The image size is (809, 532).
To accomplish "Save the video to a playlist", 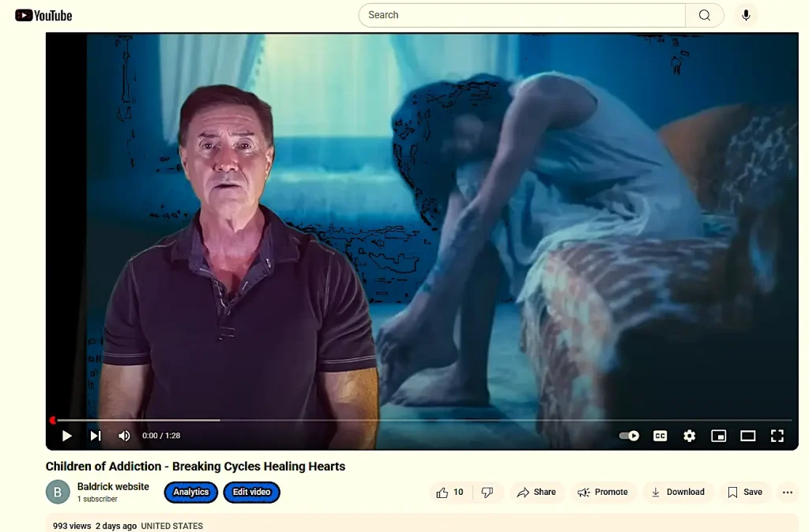I will pyautogui.click(x=745, y=493).
